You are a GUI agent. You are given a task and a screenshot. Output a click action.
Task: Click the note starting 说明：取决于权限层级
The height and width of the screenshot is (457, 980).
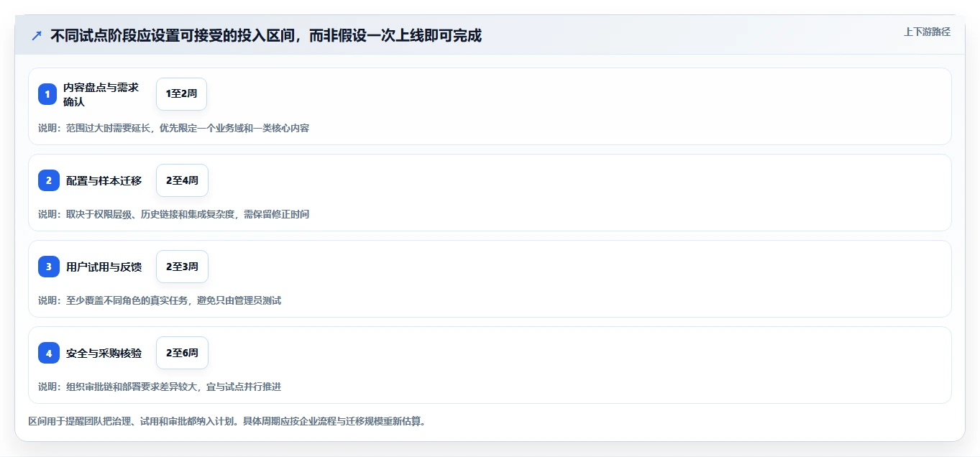[174, 214]
